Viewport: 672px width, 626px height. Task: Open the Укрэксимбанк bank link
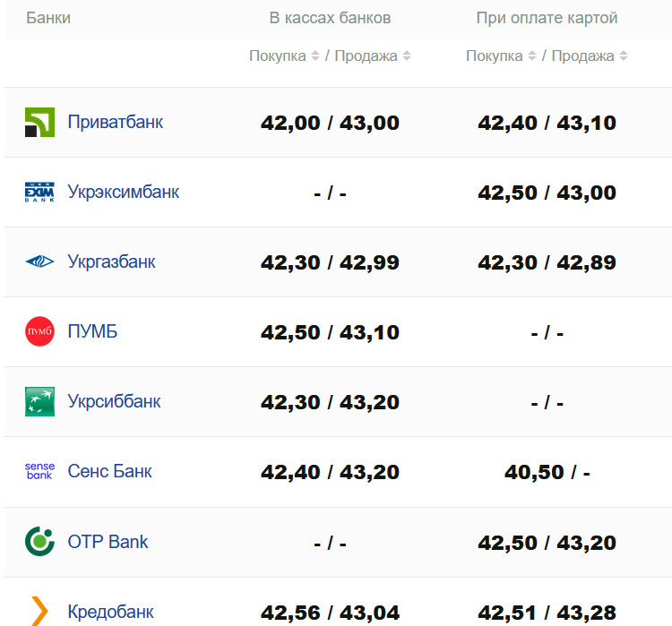point(123,192)
